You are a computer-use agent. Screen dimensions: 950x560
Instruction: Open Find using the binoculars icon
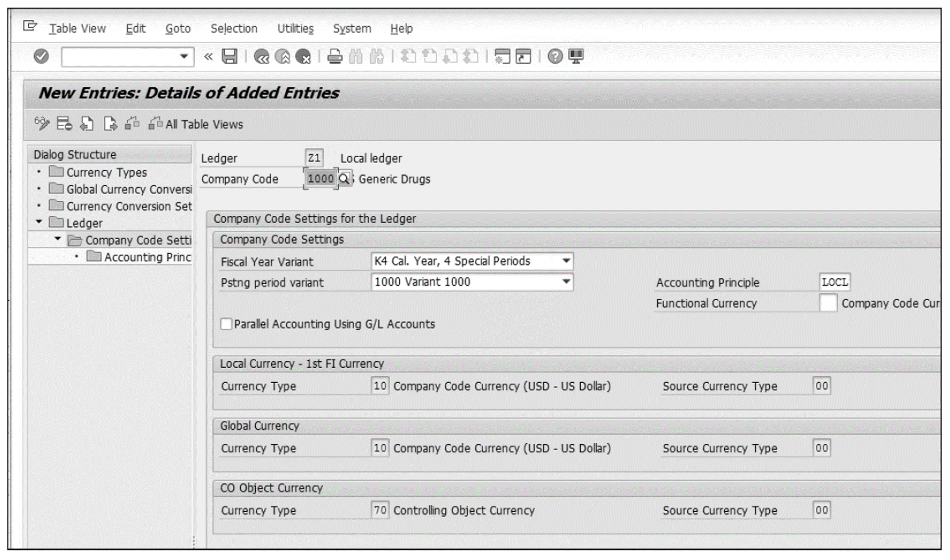click(x=356, y=56)
